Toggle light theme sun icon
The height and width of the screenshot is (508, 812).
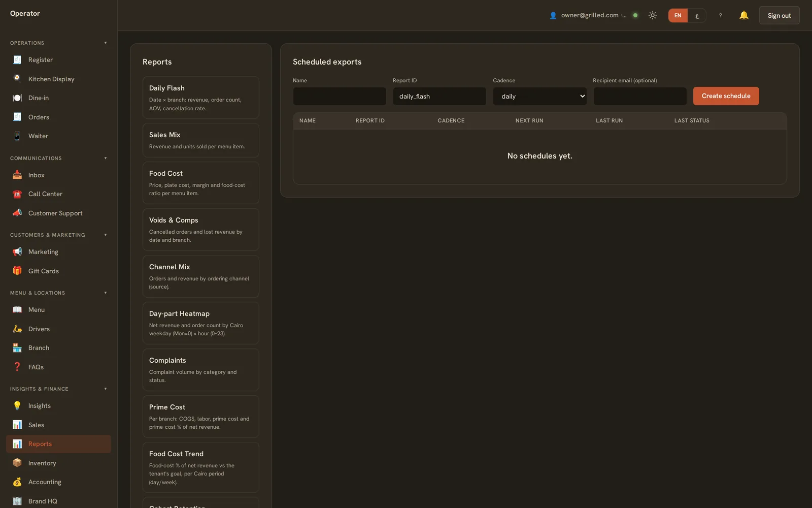tap(653, 15)
